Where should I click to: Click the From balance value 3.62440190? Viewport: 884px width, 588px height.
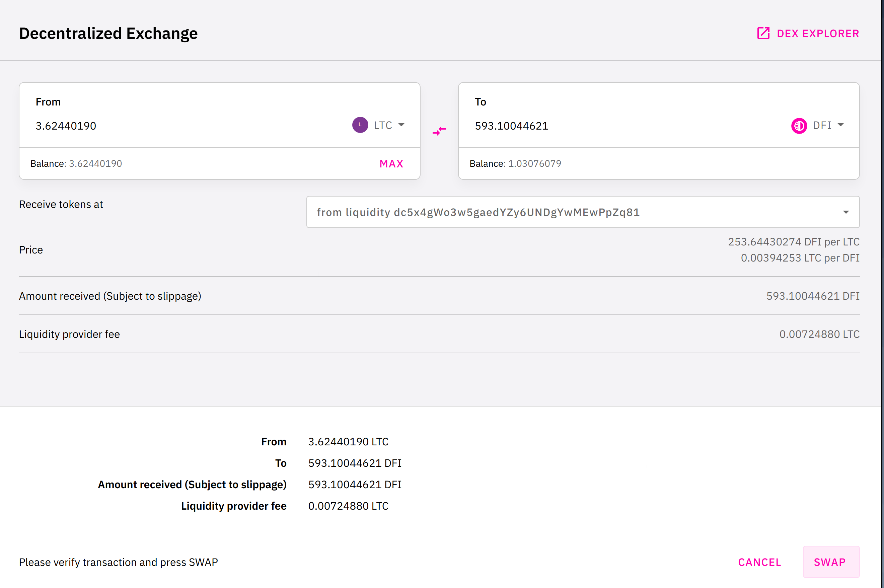(95, 163)
